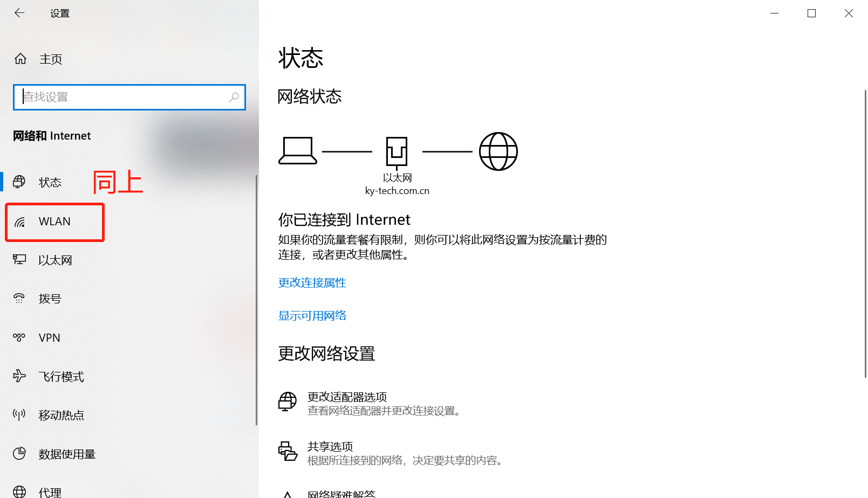Open 数据使用量 settings
This screenshot has height=498, width=868.
tap(67, 454)
